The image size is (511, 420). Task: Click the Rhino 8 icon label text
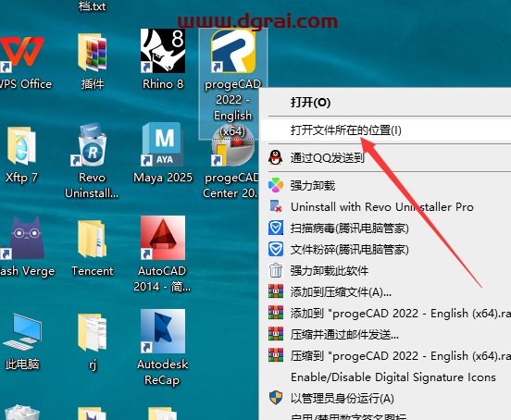coord(163,84)
